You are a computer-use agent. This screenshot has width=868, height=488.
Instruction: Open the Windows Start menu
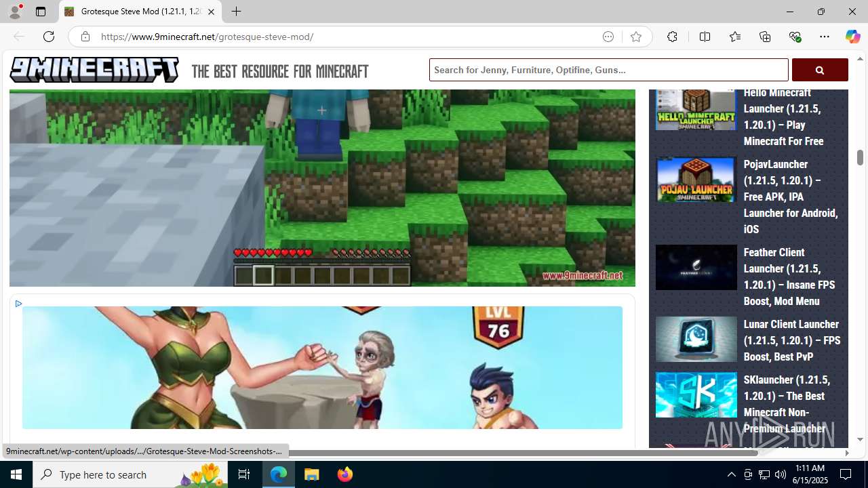[x=16, y=474]
